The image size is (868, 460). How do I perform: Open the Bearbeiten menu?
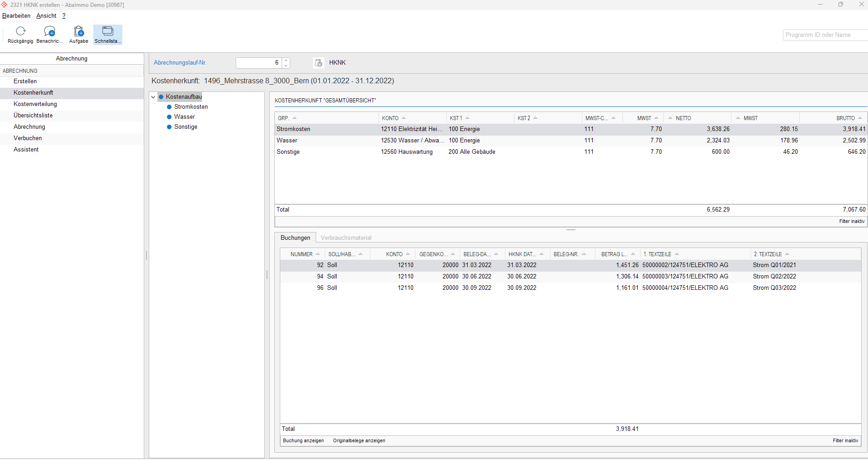16,16
